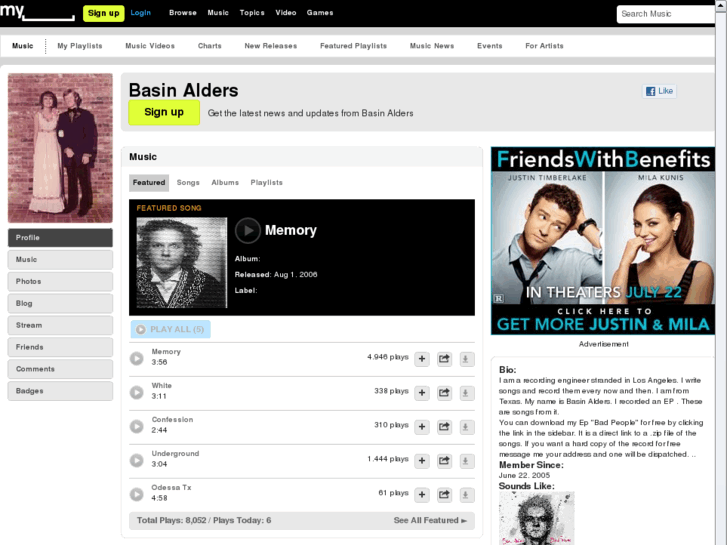Click the top bar Sign up button
Screen dimensions: 727x545
coord(103,13)
